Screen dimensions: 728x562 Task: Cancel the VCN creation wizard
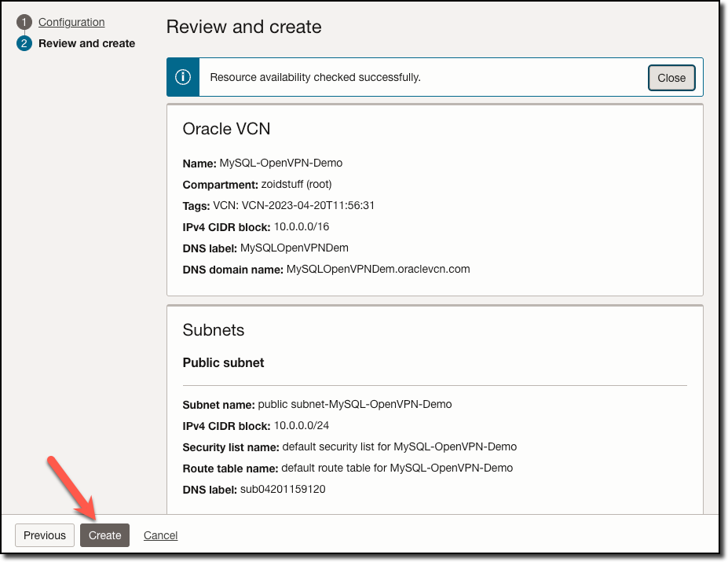click(160, 535)
